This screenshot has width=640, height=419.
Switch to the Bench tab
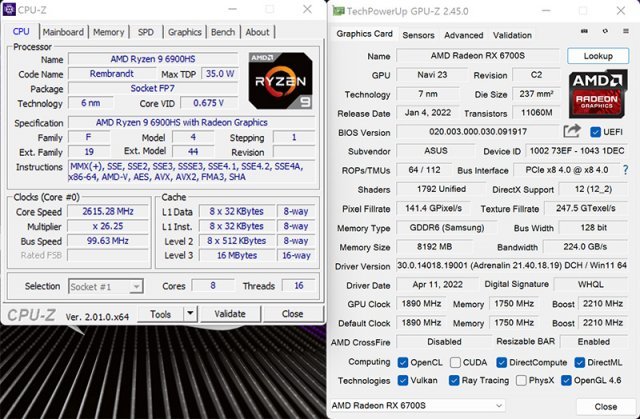coord(223,32)
